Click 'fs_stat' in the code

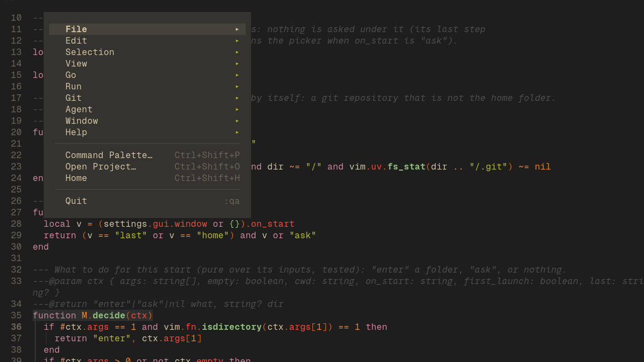406,167
